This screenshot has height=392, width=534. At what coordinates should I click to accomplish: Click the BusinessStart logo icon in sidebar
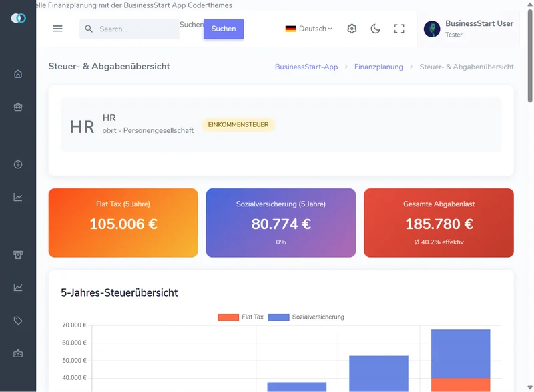coord(18,18)
